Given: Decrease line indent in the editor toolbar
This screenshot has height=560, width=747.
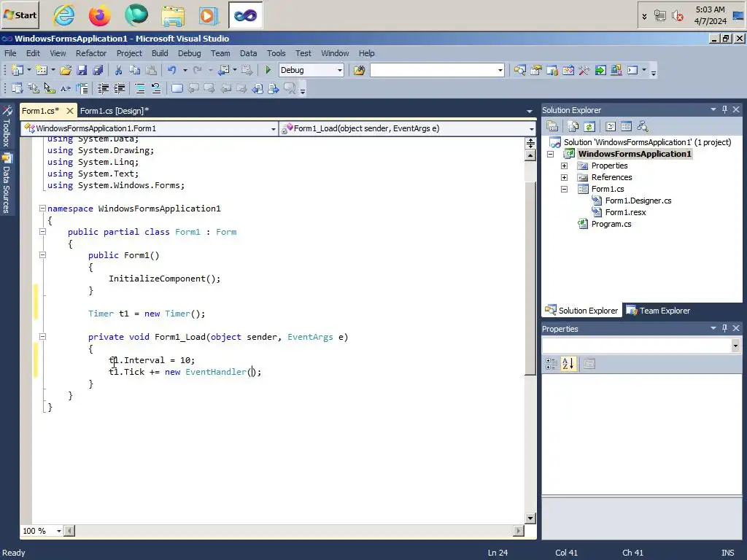Looking at the screenshot, I should [x=103, y=88].
